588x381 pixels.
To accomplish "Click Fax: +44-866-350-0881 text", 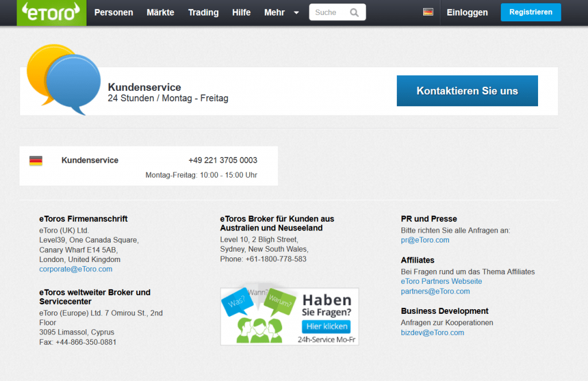I will pos(78,342).
